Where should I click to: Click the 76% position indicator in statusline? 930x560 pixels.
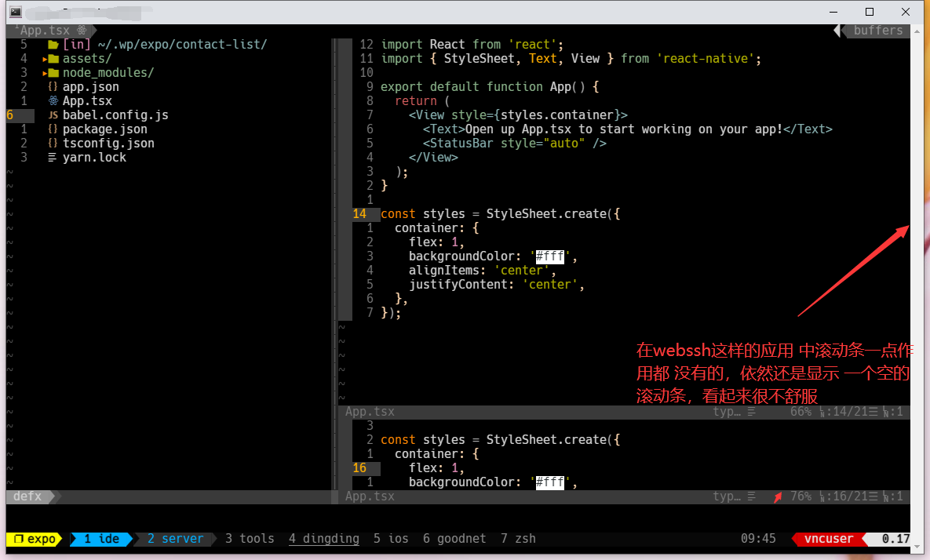(801, 496)
